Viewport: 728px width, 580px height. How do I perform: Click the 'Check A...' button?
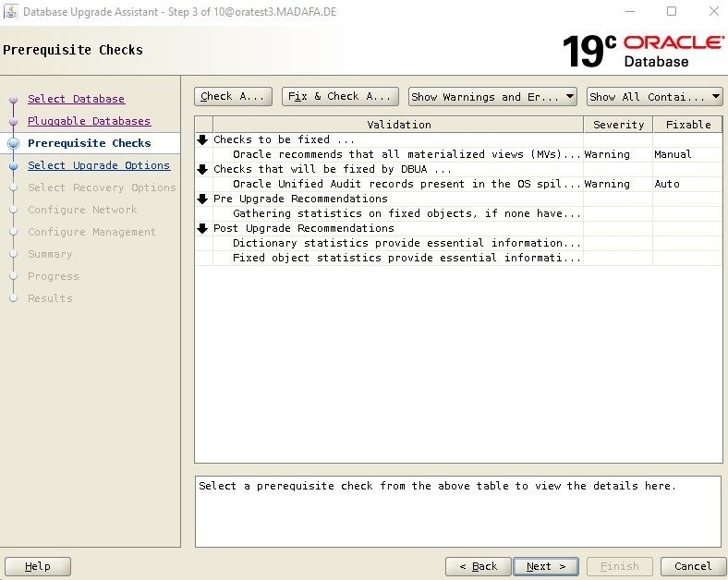click(x=233, y=96)
